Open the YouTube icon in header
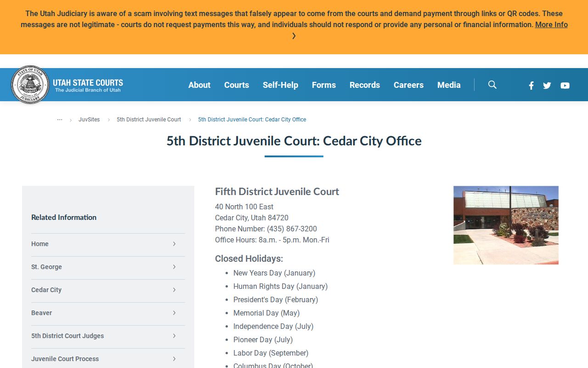 click(565, 86)
